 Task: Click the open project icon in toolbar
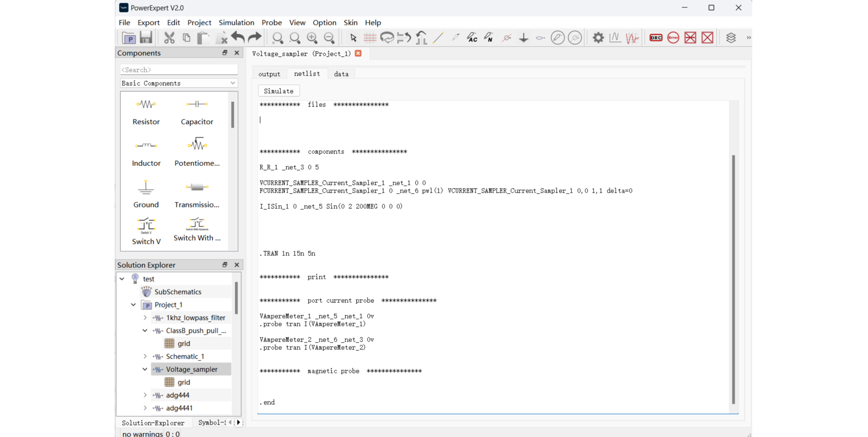coord(129,38)
